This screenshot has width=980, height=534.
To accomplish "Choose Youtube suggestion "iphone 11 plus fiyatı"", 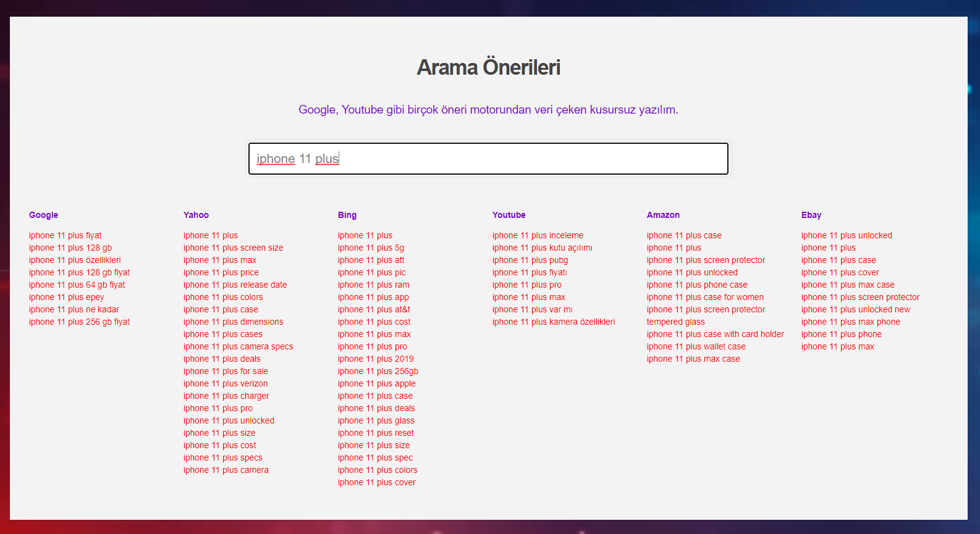I will pos(530,272).
